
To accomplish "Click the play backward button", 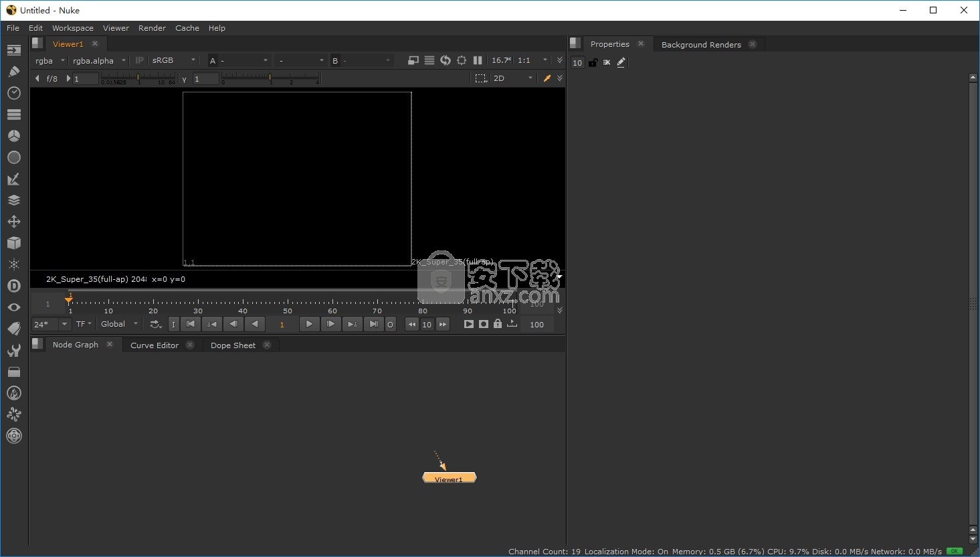I will pos(255,324).
